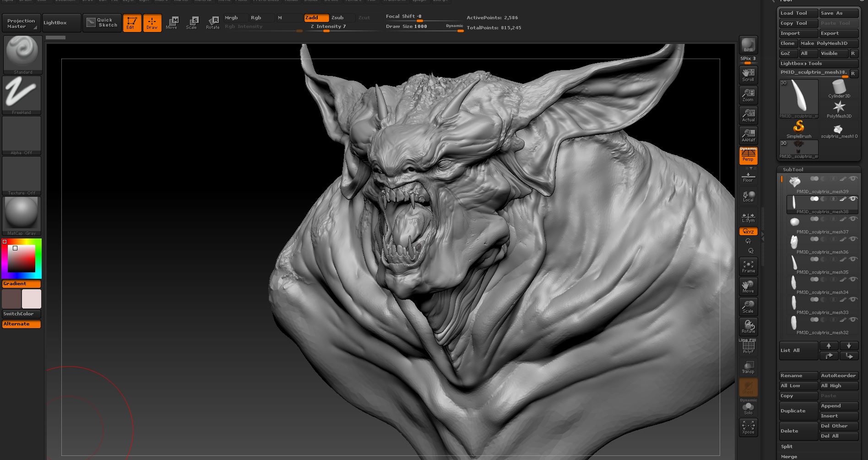Click the AAHalf view icon
The height and width of the screenshot is (460, 868).
tap(748, 135)
